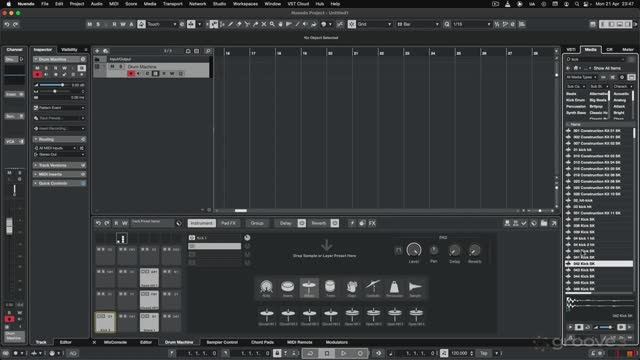Expand the Routing section in Inspector

59,139
